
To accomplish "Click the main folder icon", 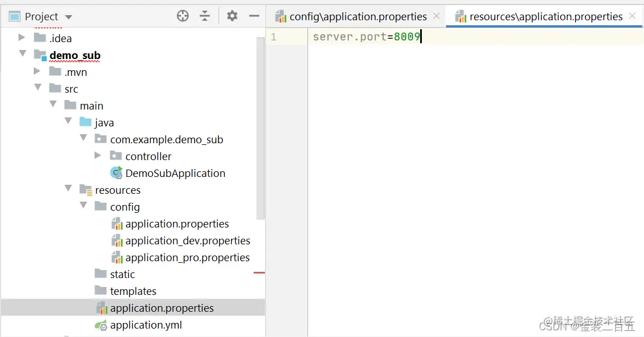I will (70, 106).
